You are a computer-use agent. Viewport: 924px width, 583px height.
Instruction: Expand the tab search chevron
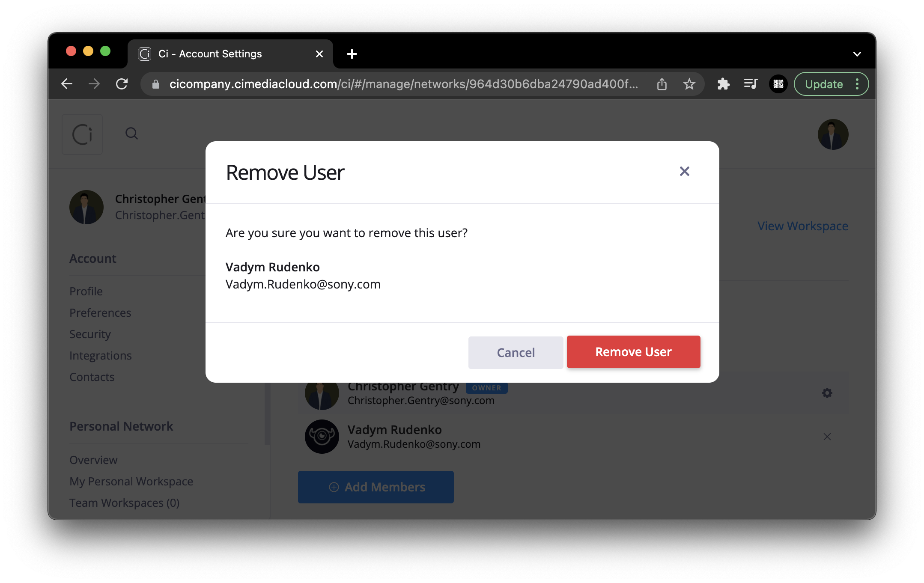pyautogui.click(x=857, y=54)
